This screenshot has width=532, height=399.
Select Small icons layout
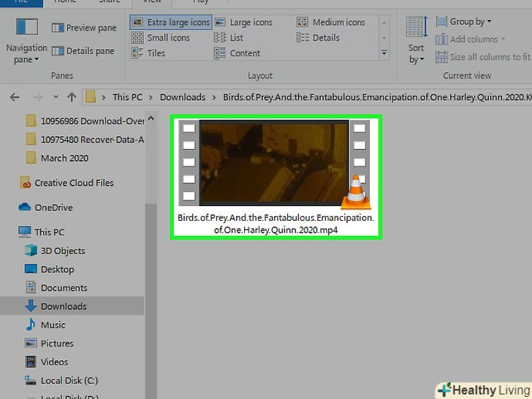(x=161, y=38)
